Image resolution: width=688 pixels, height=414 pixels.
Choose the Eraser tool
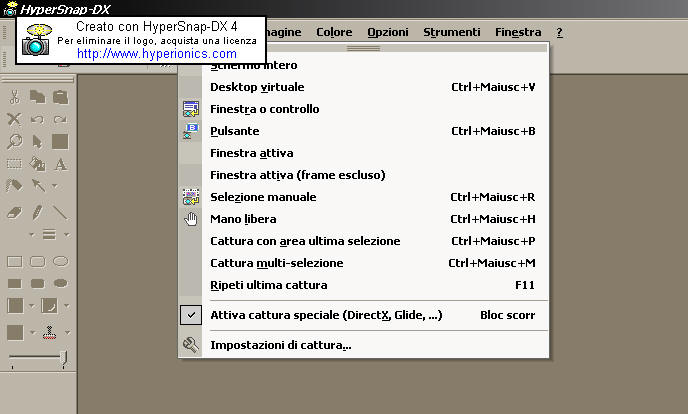[14, 212]
